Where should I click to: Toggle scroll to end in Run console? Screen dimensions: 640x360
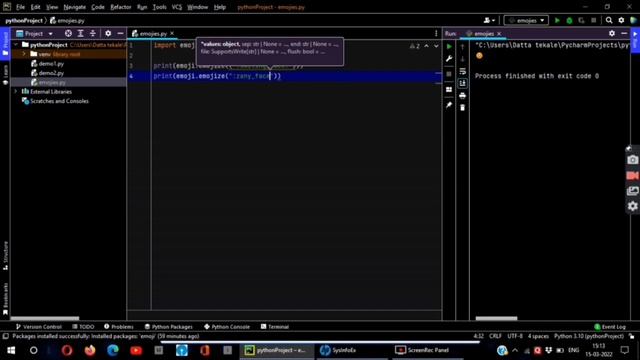point(462,83)
